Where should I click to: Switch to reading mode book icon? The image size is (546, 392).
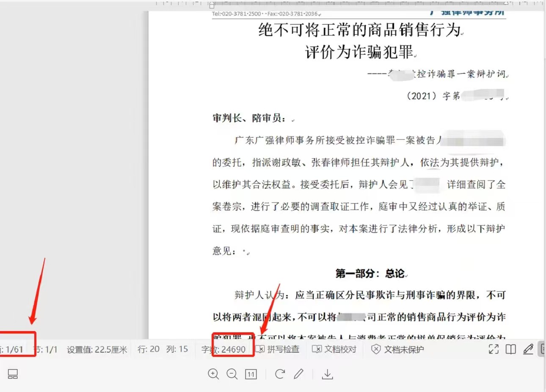511,349
